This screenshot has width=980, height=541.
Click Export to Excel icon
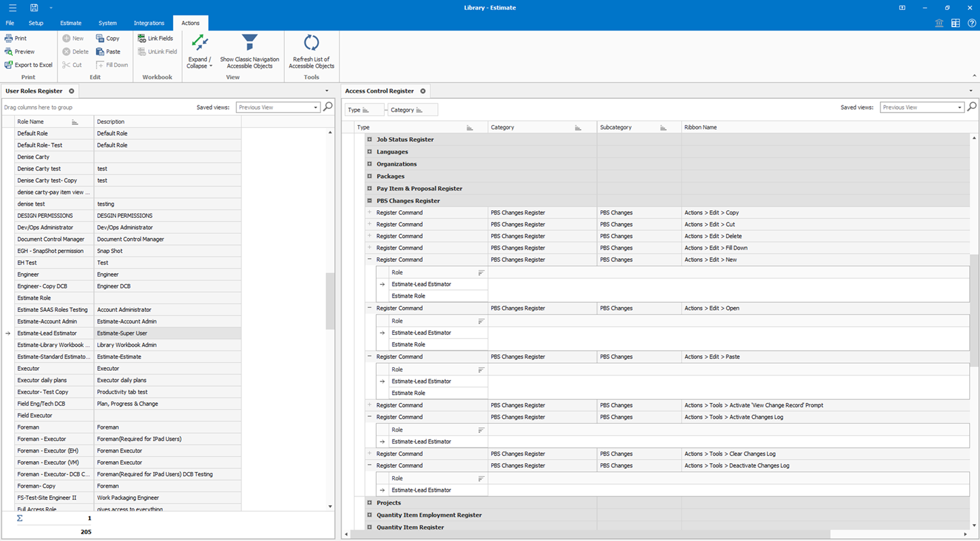click(9, 65)
